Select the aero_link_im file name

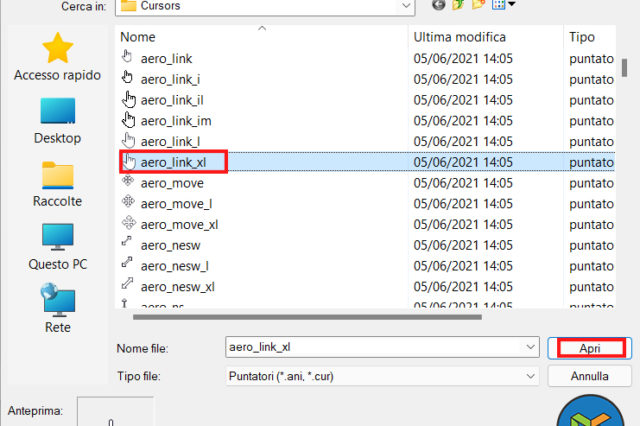click(176, 121)
